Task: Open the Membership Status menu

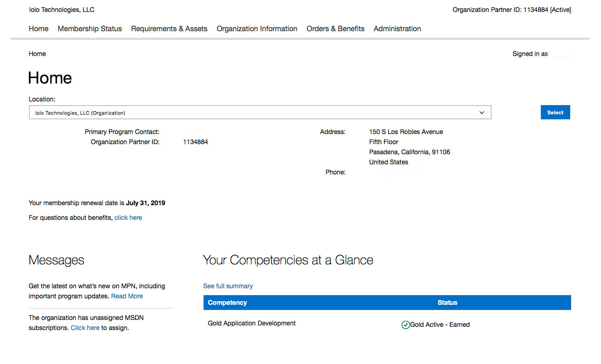Action: pyautogui.click(x=90, y=28)
